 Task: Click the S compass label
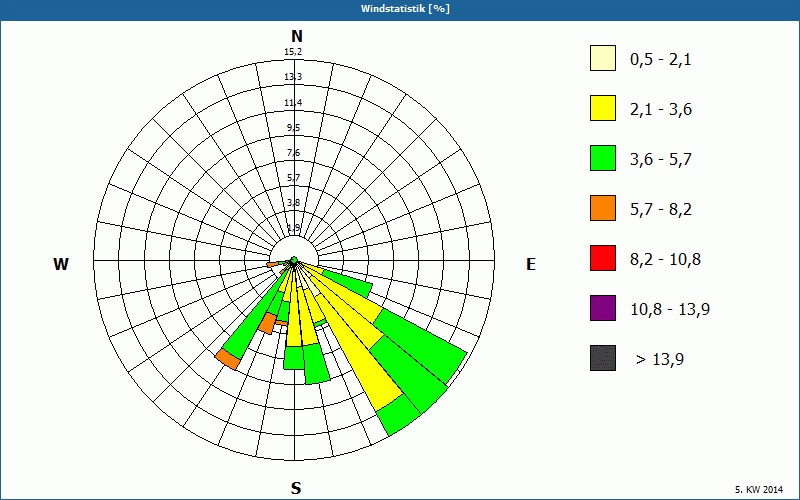(x=296, y=488)
